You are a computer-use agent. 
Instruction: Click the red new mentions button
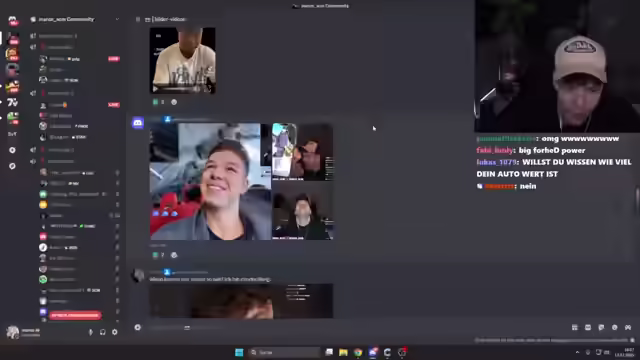75,315
